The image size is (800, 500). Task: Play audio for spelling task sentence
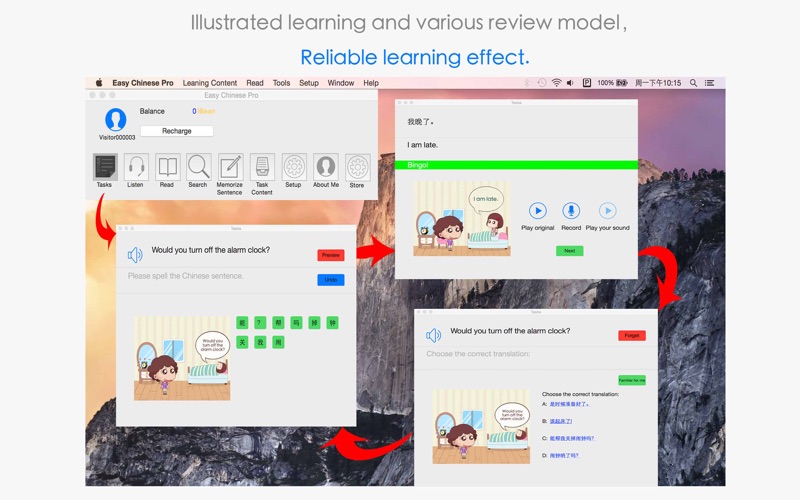[x=135, y=255]
